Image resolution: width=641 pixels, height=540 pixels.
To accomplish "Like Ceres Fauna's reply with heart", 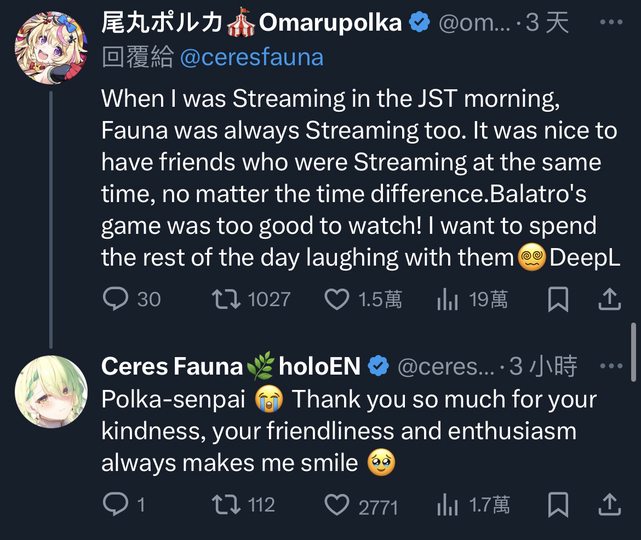I will (x=338, y=505).
